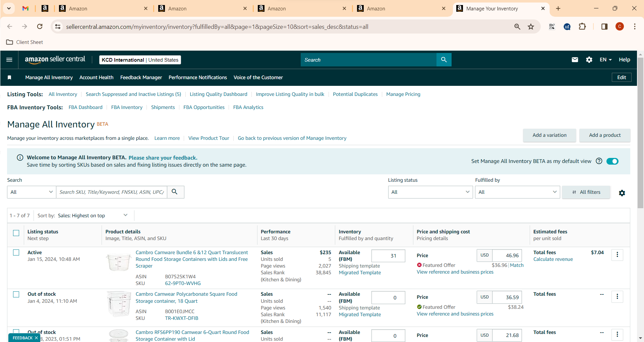Open the Sort by Sales dropdown
The width and height of the screenshot is (644, 342).
[x=93, y=216]
